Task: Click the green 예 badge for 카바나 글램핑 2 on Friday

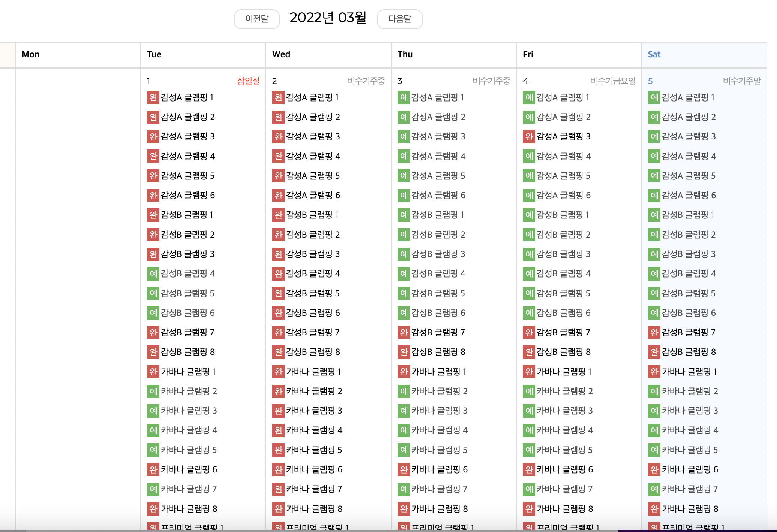Action: pos(529,392)
